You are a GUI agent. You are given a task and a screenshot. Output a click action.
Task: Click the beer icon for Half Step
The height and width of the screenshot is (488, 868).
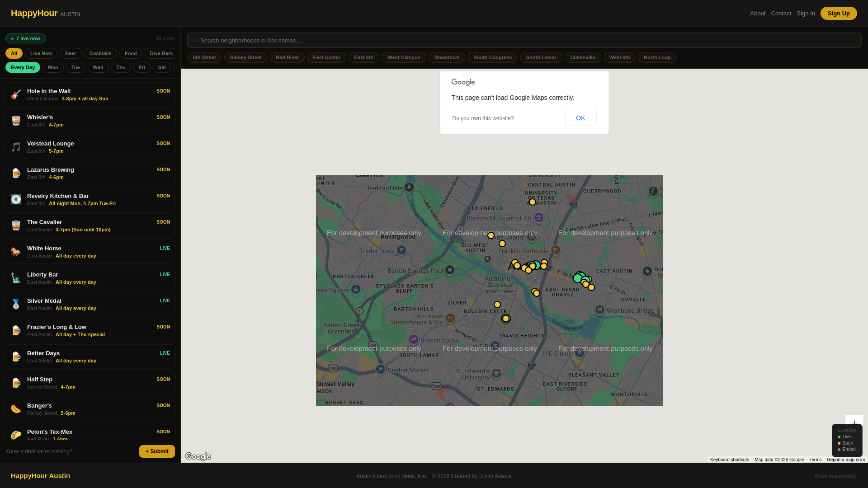(x=16, y=383)
